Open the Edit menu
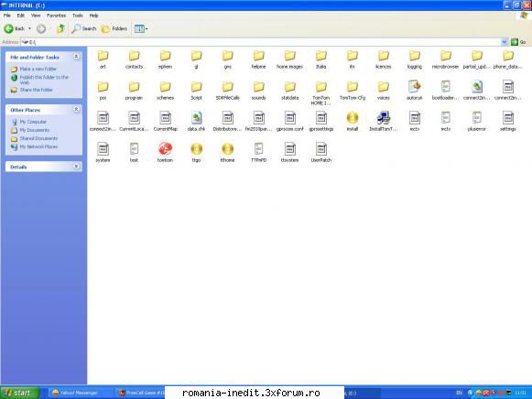 tap(21, 16)
